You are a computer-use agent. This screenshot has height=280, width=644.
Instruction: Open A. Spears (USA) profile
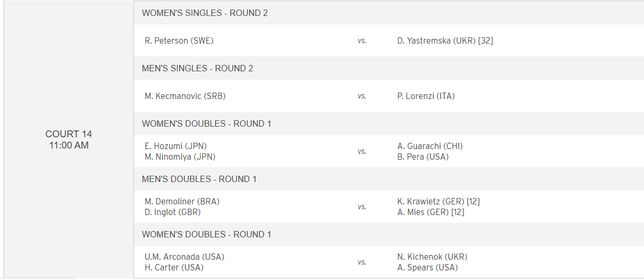(x=428, y=267)
